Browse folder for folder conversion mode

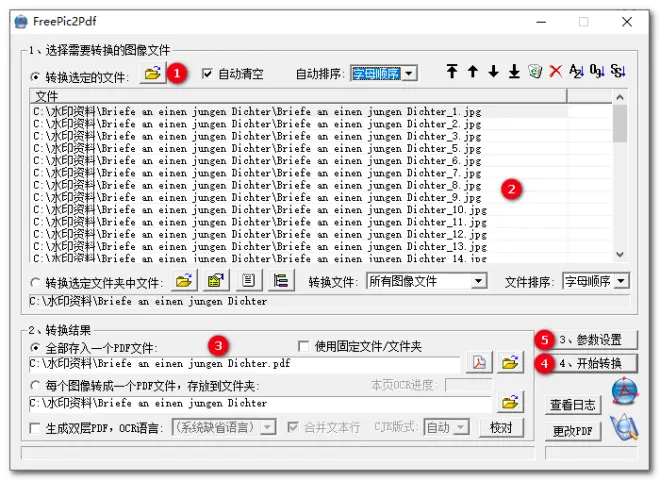pyautogui.click(x=184, y=280)
